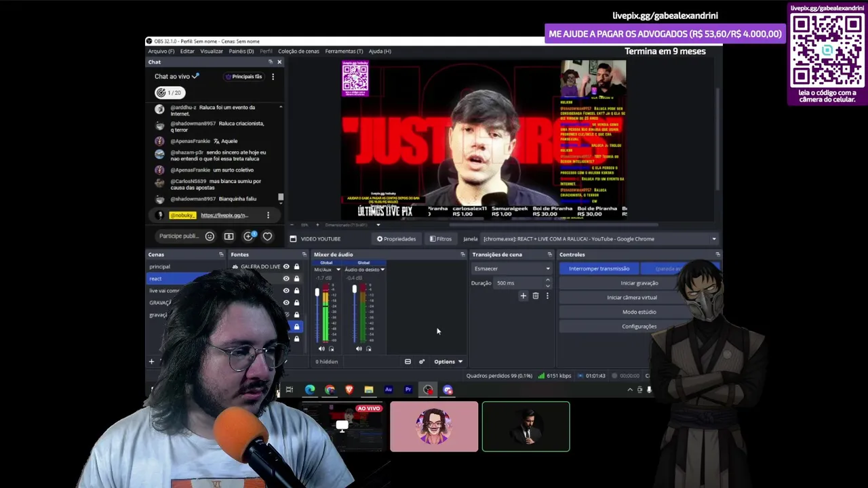868x488 pixels.
Task: Toggle lock of third source row
Action: pos(296,290)
